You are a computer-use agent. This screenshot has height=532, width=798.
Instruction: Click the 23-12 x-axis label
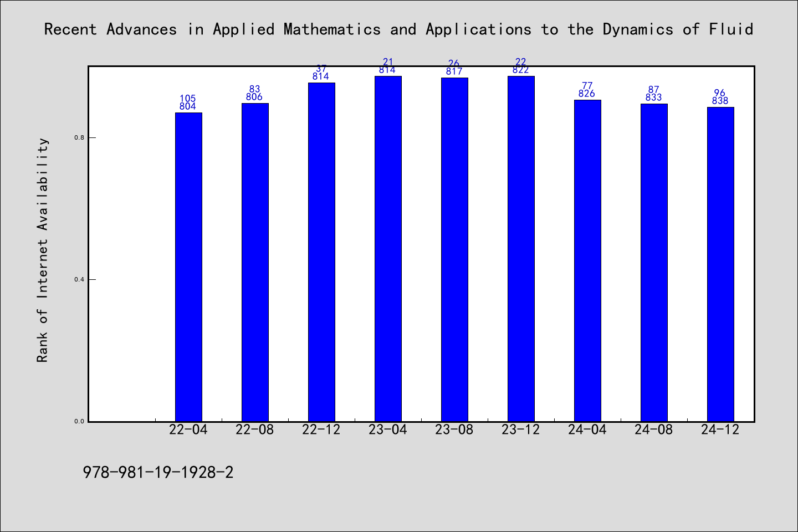click(521, 429)
